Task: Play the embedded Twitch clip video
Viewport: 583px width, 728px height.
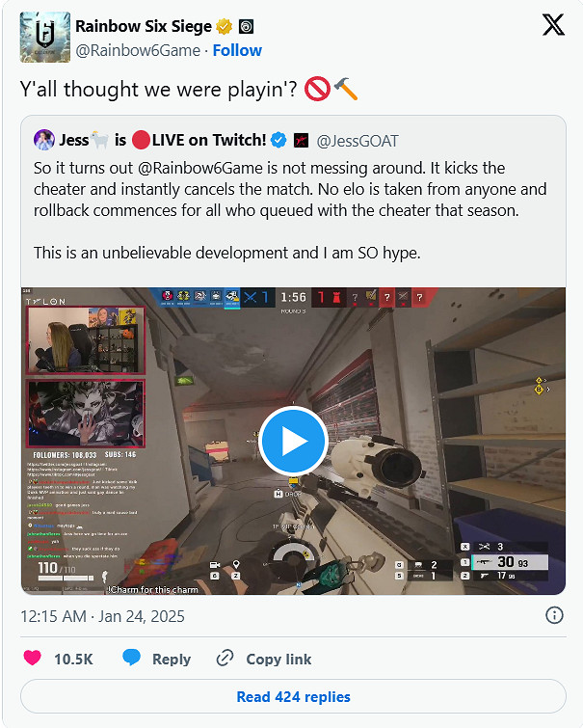Action: (293, 441)
